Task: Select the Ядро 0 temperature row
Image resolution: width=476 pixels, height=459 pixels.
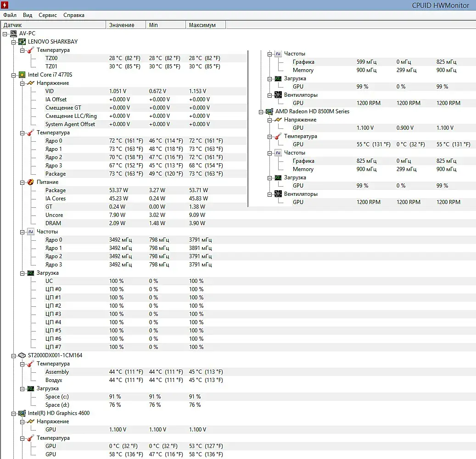Action: pos(146,141)
